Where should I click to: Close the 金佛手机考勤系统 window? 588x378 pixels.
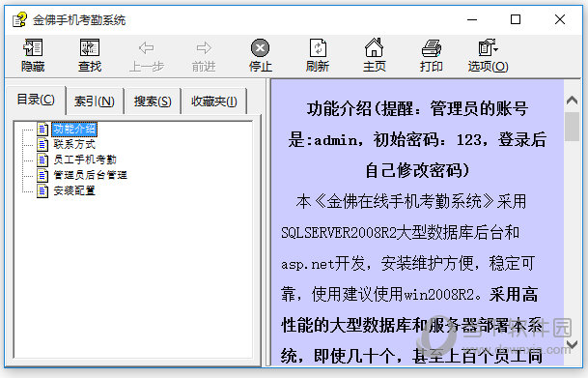[x=560, y=19]
